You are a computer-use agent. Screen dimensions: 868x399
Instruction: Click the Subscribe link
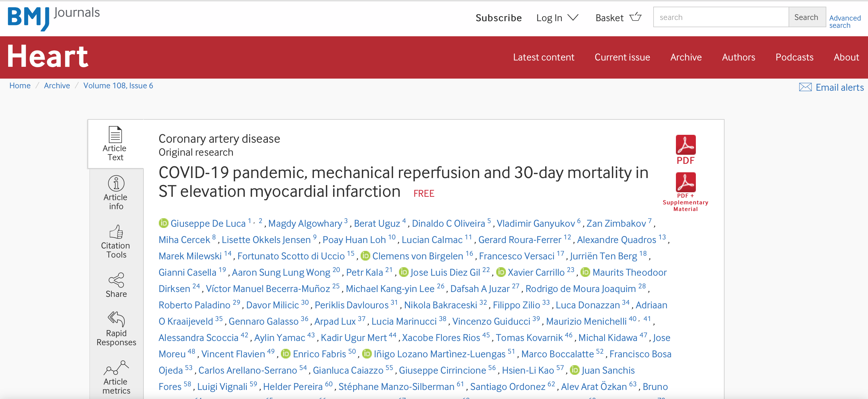[498, 18]
